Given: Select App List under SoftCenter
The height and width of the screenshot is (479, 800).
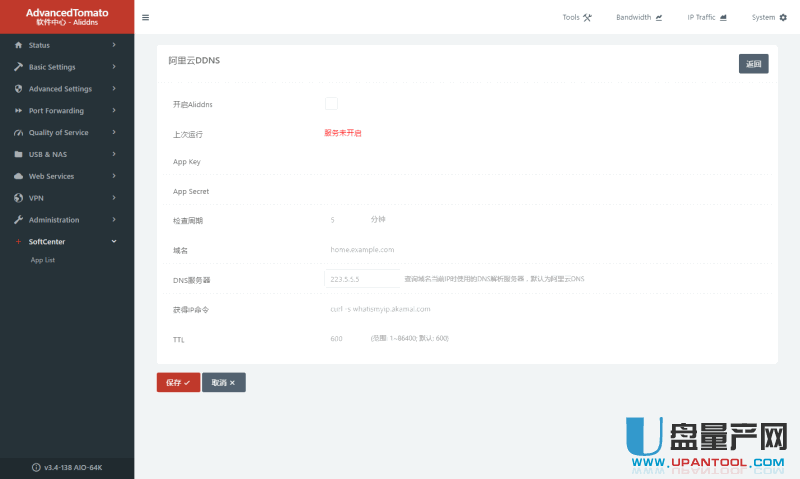Looking at the screenshot, I should tap(43, 260).
